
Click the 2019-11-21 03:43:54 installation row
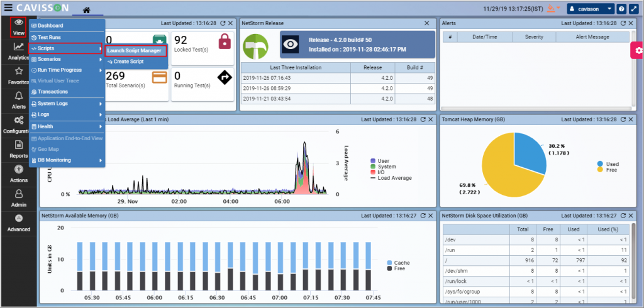[338, 99]
